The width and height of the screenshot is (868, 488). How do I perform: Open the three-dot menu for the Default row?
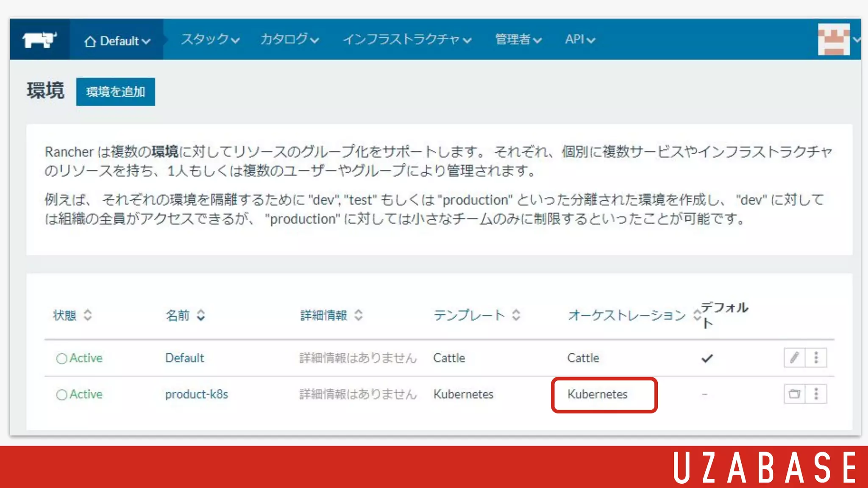click(816, 358)
